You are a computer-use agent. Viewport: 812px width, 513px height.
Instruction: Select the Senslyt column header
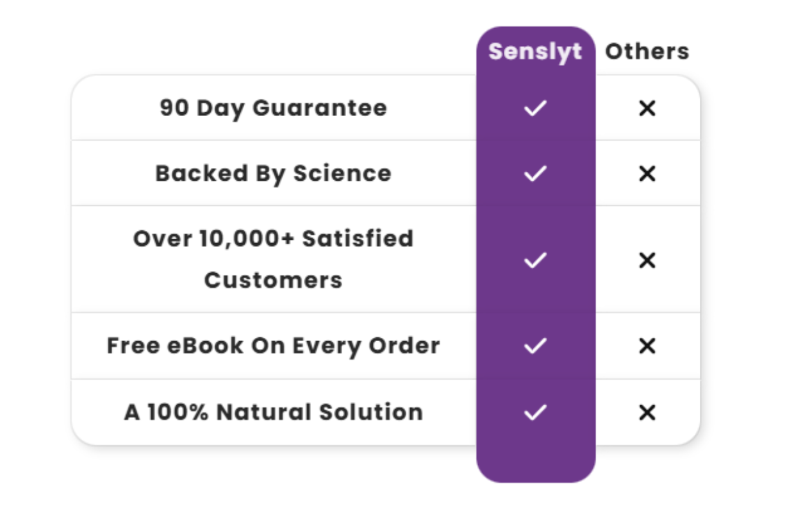point(535,51)
